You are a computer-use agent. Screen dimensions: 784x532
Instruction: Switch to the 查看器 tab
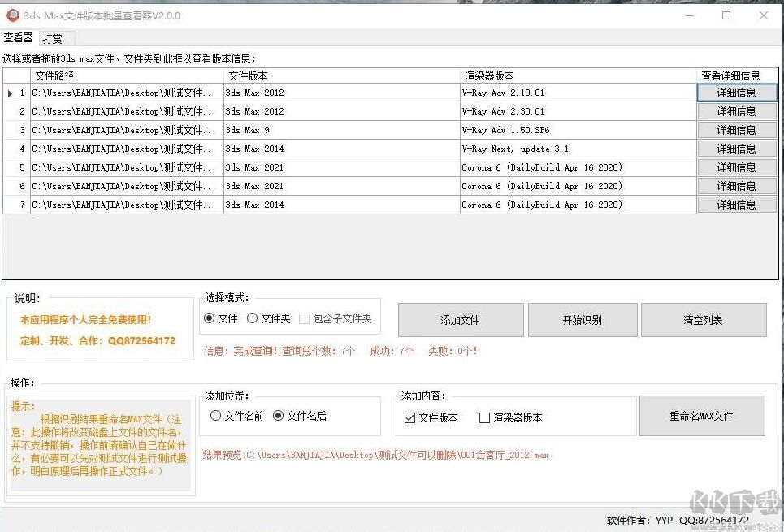(x=19, y=38)
